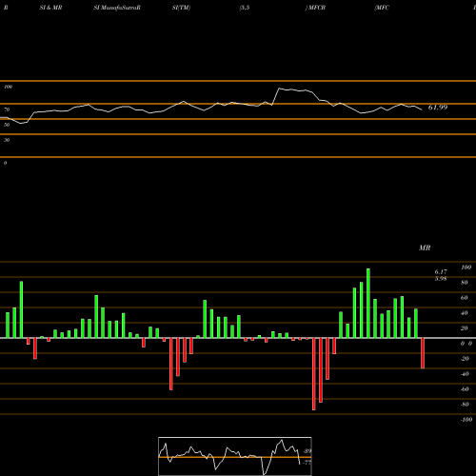Click the '50' level label on the RSI panel

tap(7, 125)
